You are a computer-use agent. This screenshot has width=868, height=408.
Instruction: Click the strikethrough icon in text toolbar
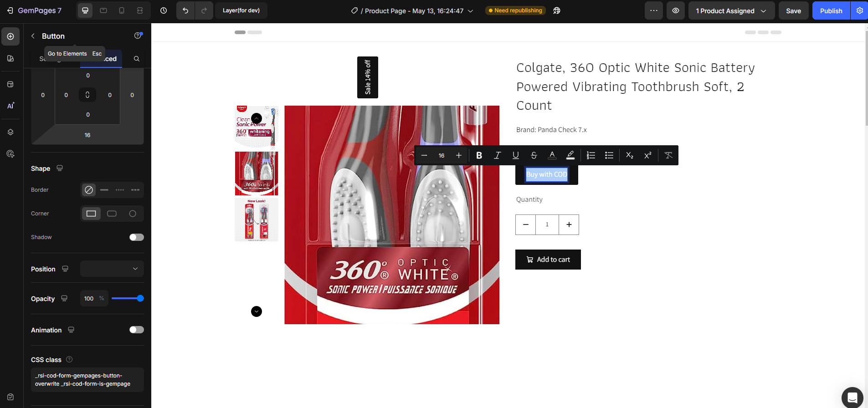point(534,155)
